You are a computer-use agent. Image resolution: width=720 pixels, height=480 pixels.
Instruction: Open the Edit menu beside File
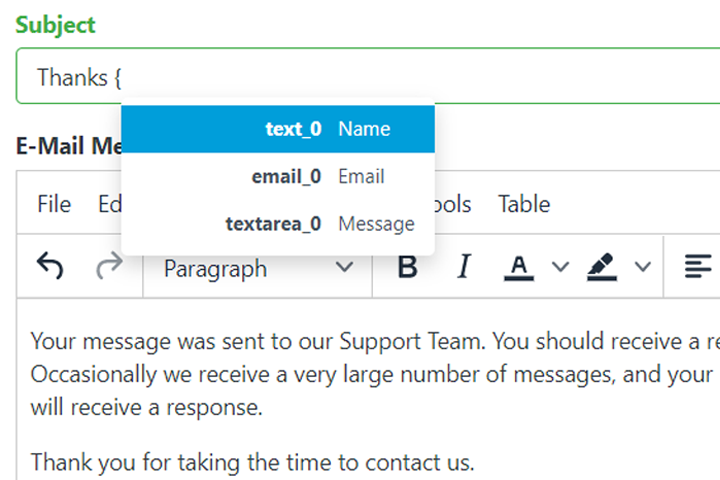[x=108, y=204]
